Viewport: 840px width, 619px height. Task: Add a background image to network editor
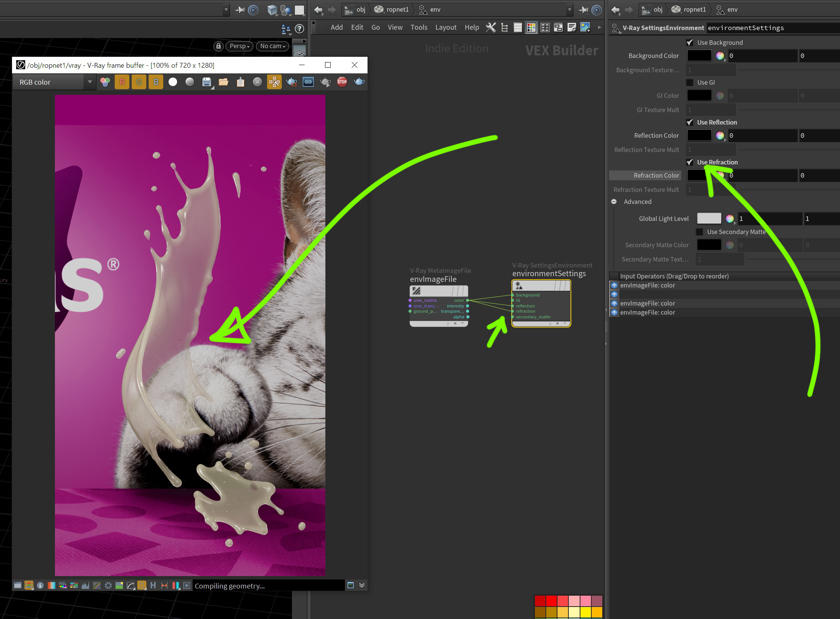(585, 27)
